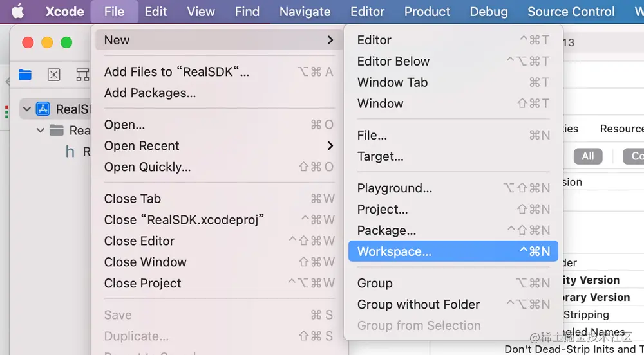
Task: Collapse the RealSDK project root
Action: tap(27, 109)
